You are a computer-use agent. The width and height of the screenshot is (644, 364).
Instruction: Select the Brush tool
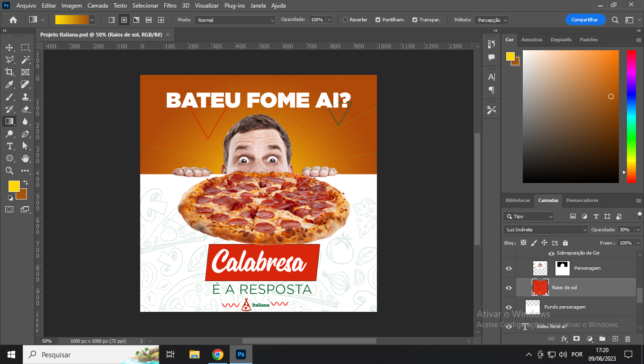coord(9,97)
